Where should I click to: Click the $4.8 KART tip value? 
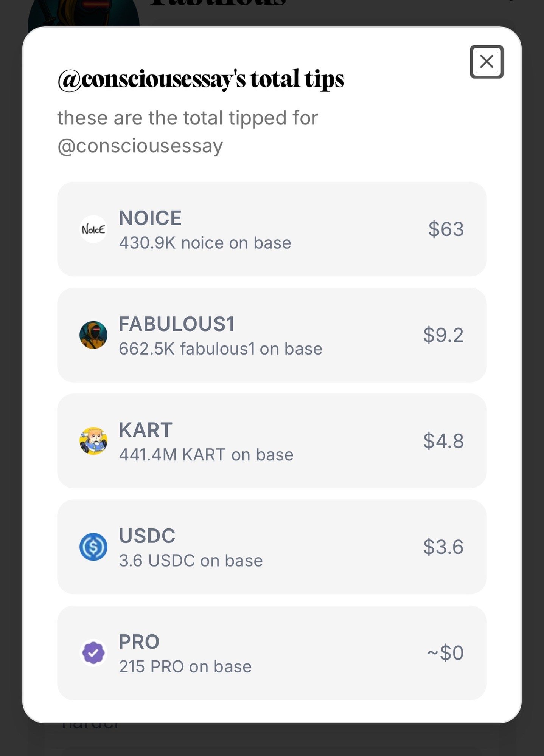pos(443,441)
